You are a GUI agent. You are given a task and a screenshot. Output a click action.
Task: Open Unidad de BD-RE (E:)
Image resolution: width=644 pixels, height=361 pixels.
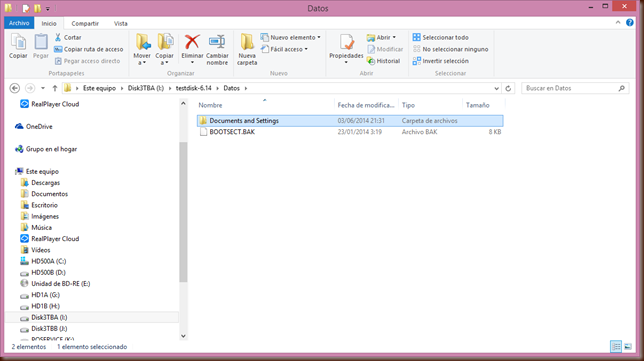point(55,284)
